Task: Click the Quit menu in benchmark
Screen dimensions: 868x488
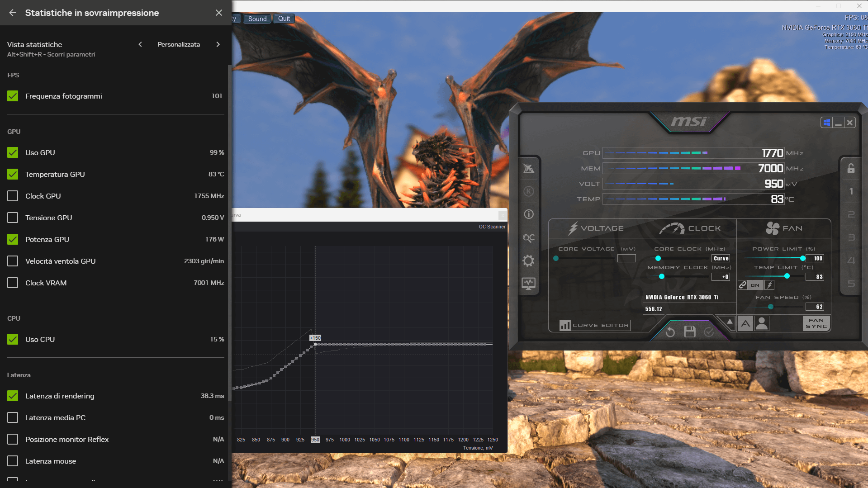Action: [284, 19]
